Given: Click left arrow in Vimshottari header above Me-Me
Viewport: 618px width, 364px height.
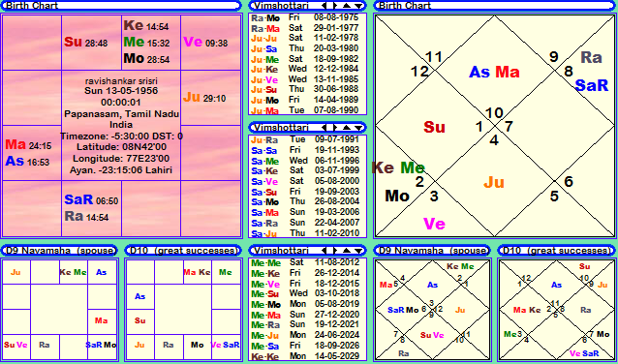Looking at the screenshot, I should pos(324,251).
